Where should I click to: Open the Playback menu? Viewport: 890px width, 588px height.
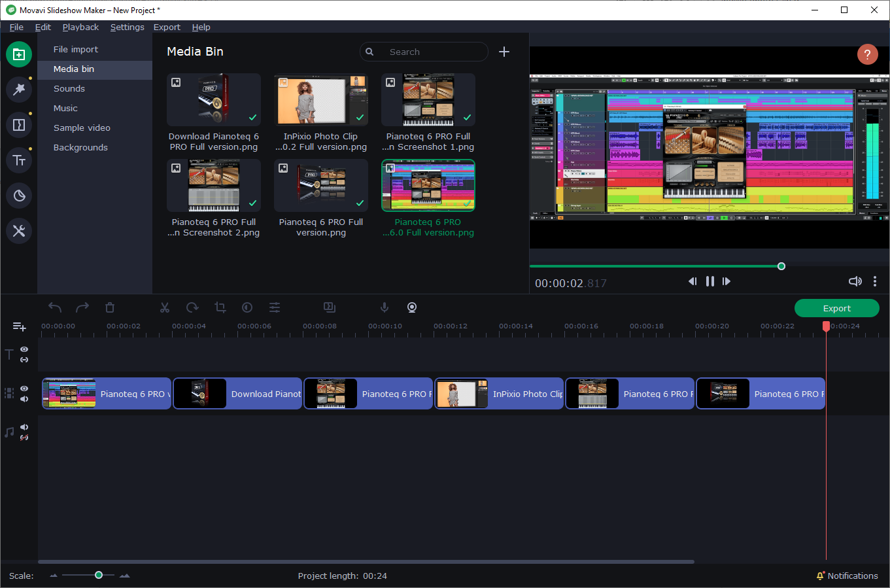click(80, 27)
